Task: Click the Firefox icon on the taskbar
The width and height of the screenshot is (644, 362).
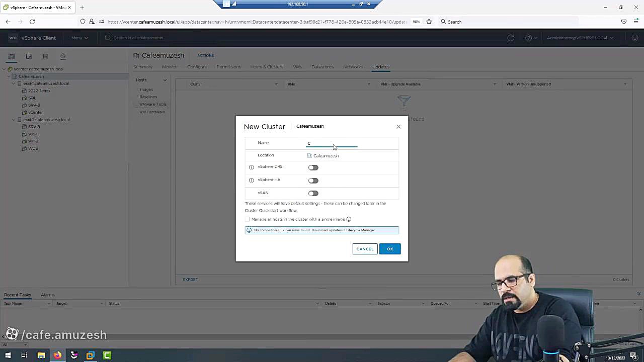Action: click(x=58, y=355)
